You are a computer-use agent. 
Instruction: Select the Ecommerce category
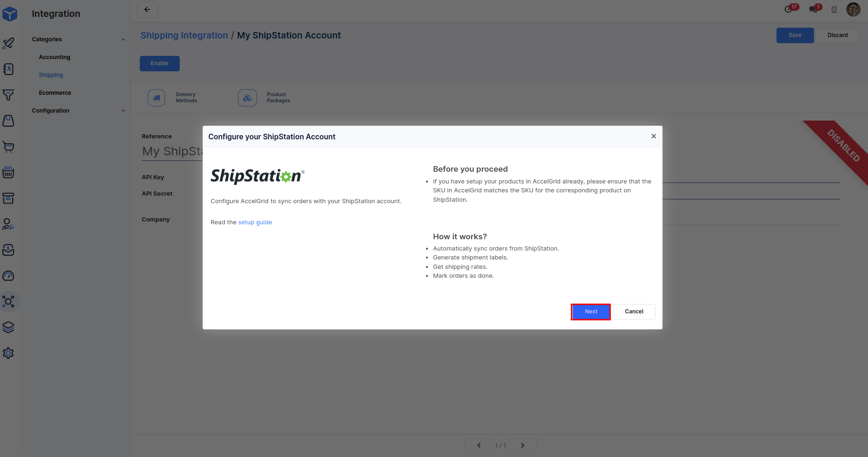pos(55,93)
